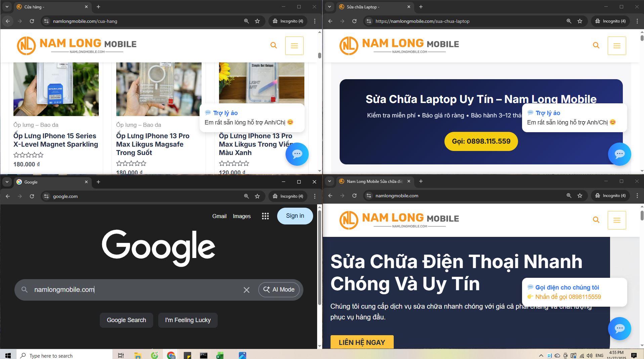
Task: Bookmark google.com using the star icon
Action: [257, 196]
